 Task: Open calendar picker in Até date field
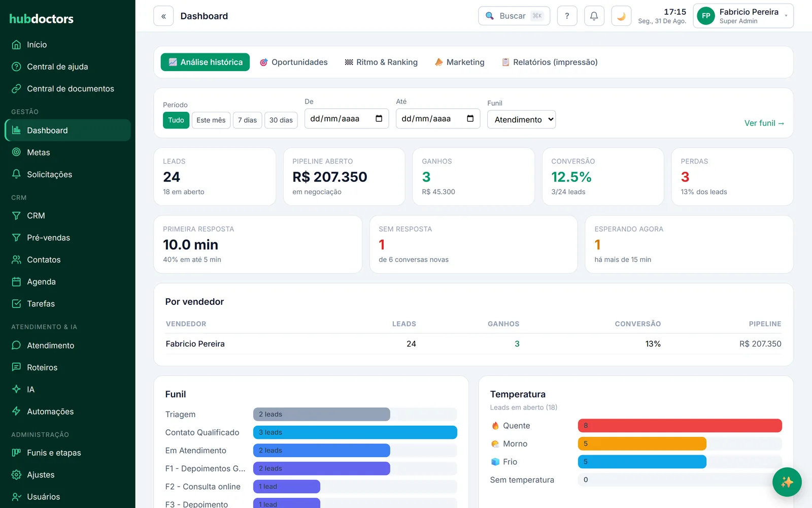tap(470, 118)
